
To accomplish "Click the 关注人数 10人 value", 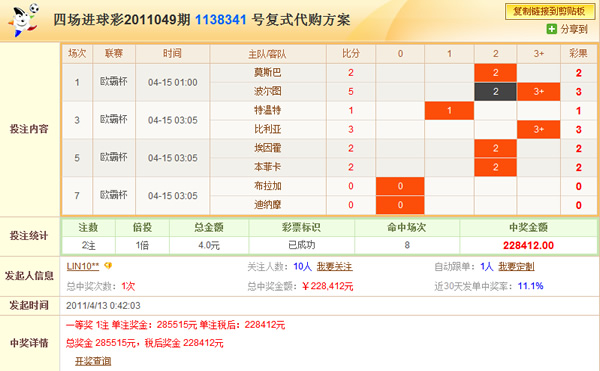I will pyautogui.click(x=302, y=267).
